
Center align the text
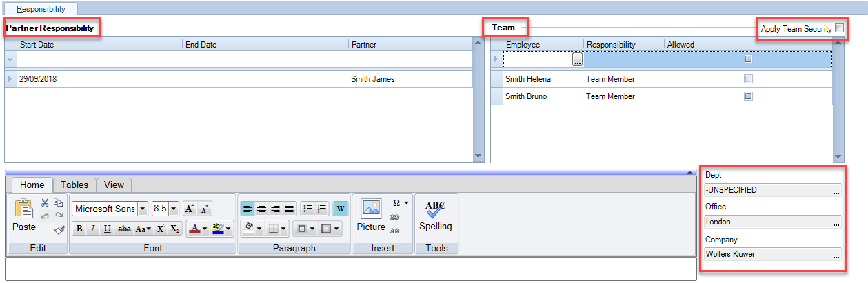point(261,209)
